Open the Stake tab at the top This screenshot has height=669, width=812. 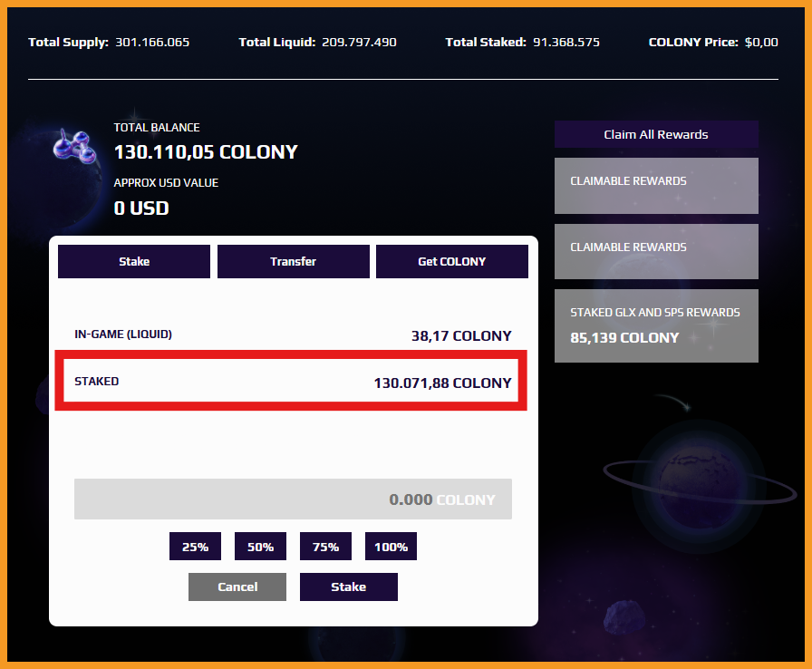tap(134, 261)
